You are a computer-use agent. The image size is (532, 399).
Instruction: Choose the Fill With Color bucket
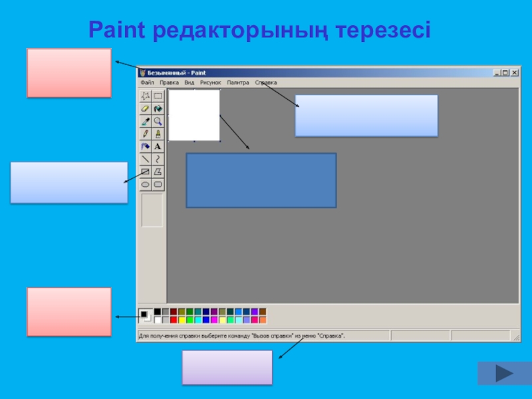click(158, 108)
